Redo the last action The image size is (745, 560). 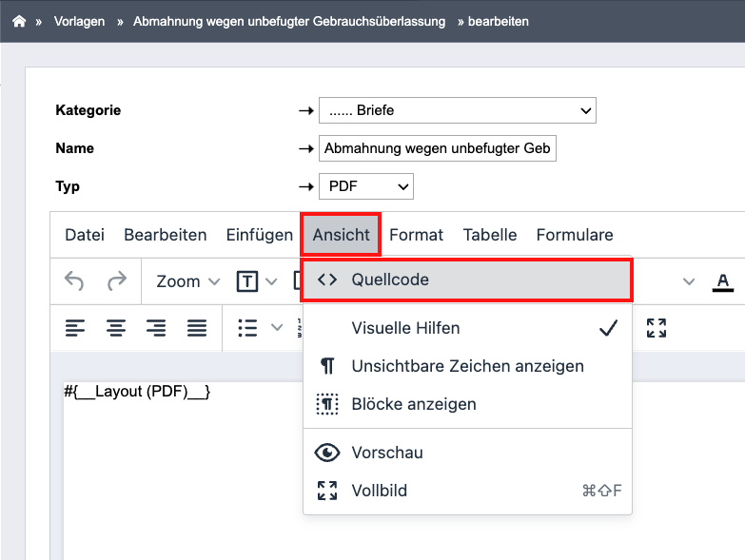coord(117,280)
